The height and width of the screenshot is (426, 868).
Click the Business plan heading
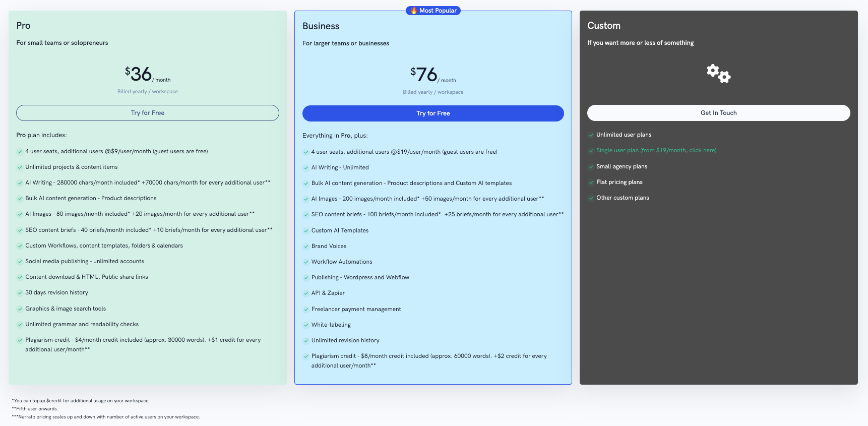click(321, 26)
